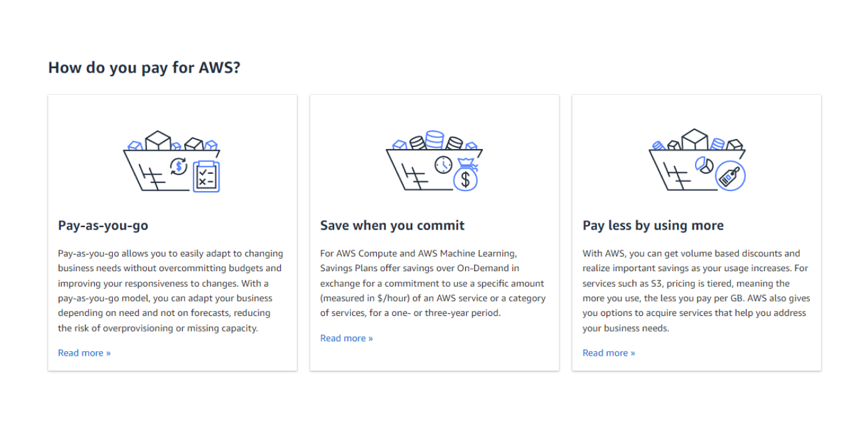
Task: Click the circular dollar refresh icon
Action: 177,166
